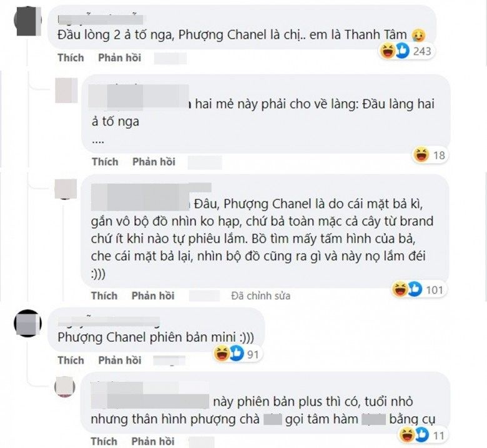Click the laughing emoji next to 101 reactions
Viewport: 487px width, 448px height.
click(x=400, y=289)
